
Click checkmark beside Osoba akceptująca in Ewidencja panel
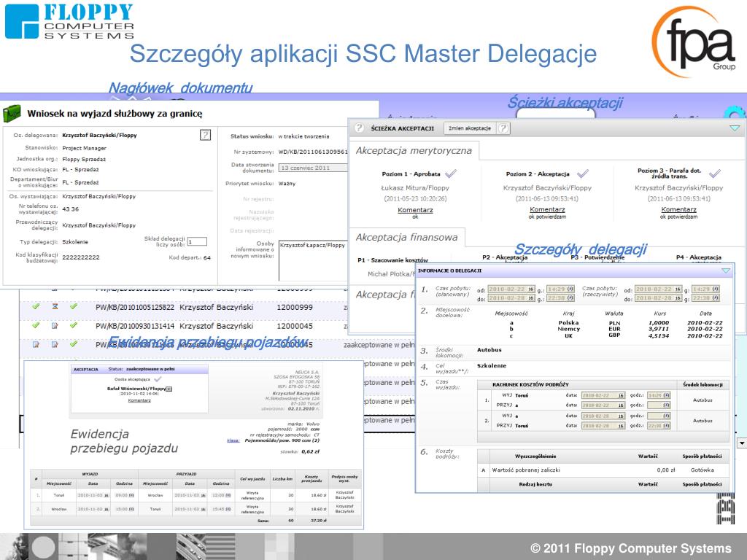click(158, 379)
